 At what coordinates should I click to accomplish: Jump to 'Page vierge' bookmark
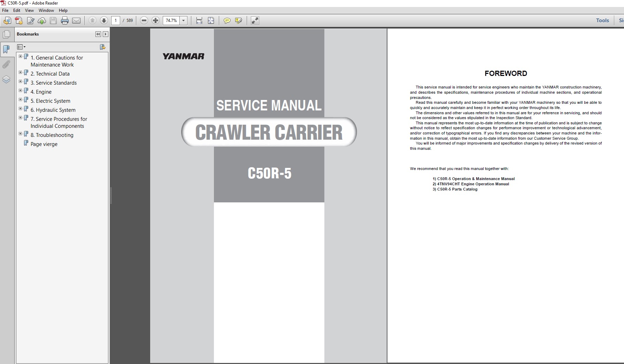(x=44, y=144)
